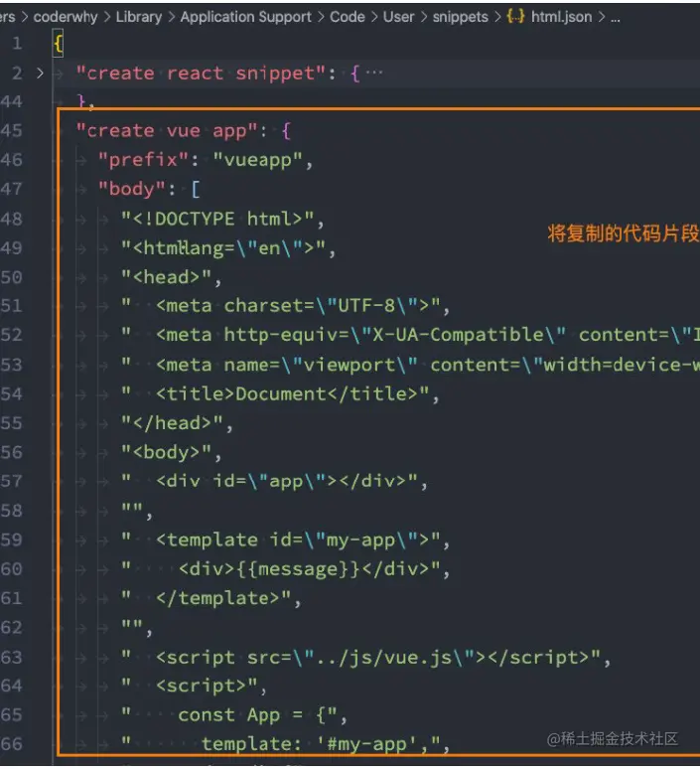The height and width of the screenshot is (769, 700).
Task: Open the coderwhy breadcrumb folder
Action: 66,17
